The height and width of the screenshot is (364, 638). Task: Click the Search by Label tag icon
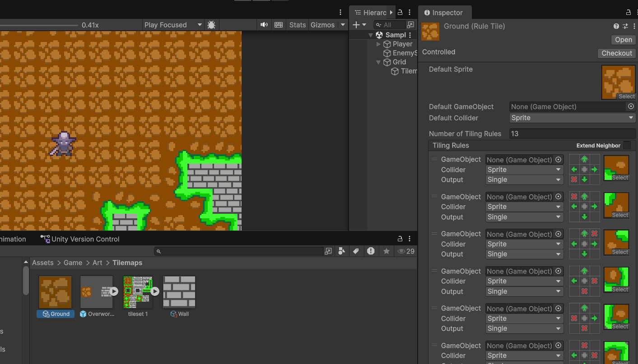coord(356,251)
